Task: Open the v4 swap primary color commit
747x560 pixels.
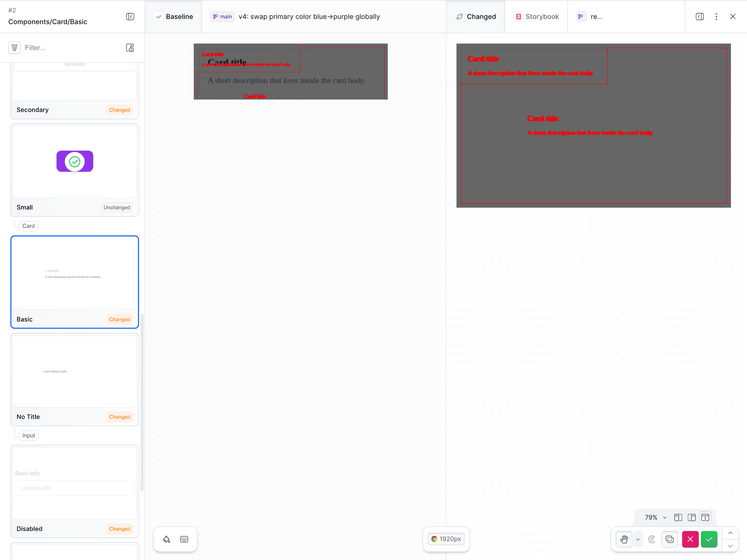Action: point(309,17)
